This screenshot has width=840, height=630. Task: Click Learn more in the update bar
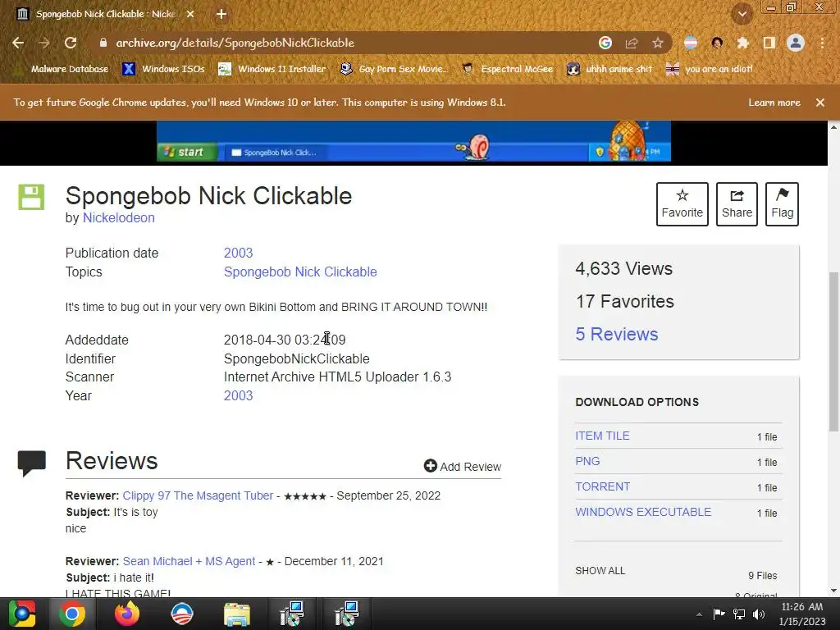click(774, 103)
